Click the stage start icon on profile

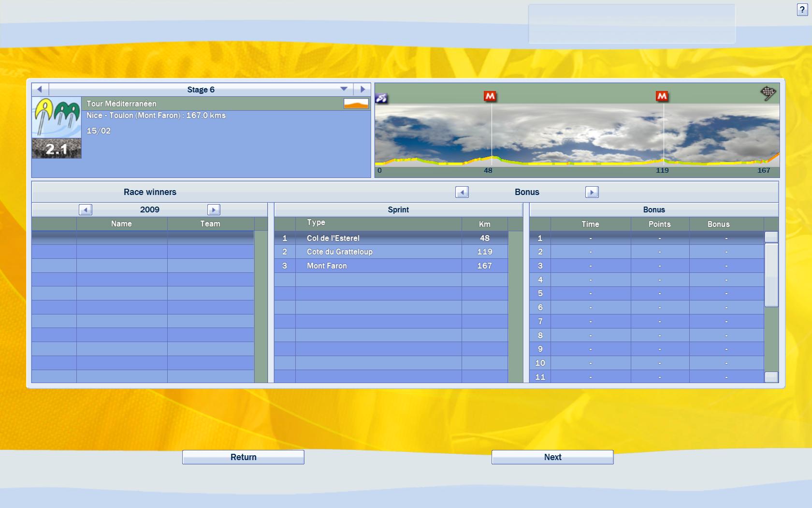coord(381,98)
